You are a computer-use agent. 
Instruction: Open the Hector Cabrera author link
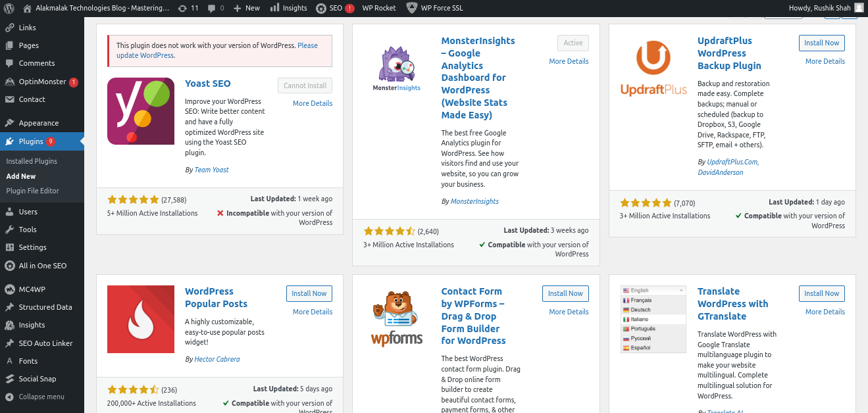[x=217, y=359]
